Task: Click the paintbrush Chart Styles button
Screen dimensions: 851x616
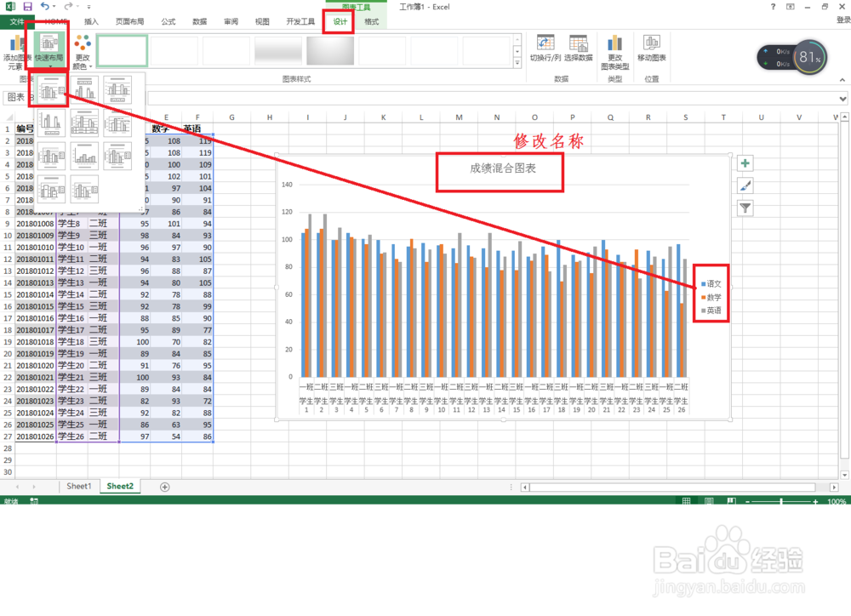Action: click(x=745, y=185)
